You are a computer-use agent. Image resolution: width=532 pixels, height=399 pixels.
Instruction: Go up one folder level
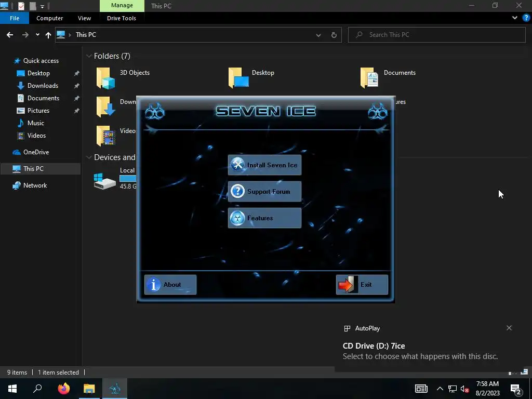48,35
